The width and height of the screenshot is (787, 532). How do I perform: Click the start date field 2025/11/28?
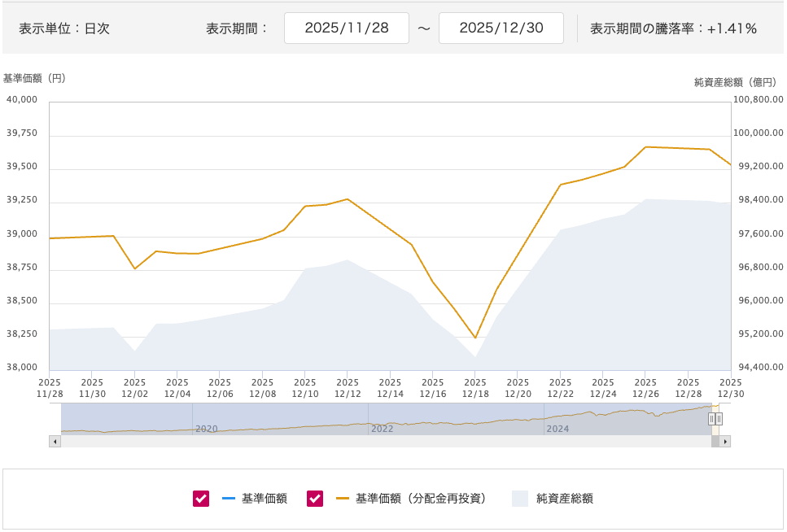tap(346, 28)
